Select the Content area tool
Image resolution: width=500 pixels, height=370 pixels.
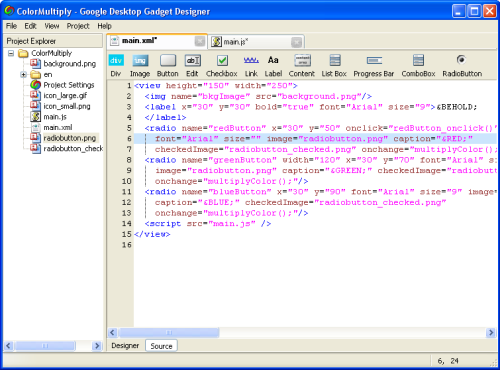pyautogui.click(x=302, y=66)
